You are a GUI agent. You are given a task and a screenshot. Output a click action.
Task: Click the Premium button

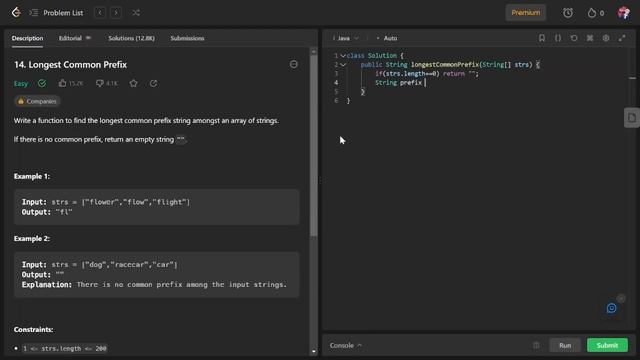click(526, 13)
